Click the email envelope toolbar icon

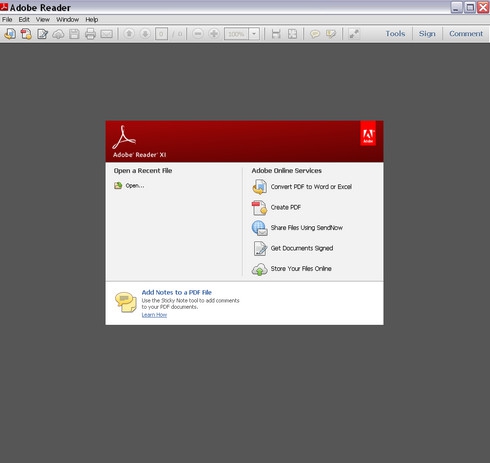(106, 34)
